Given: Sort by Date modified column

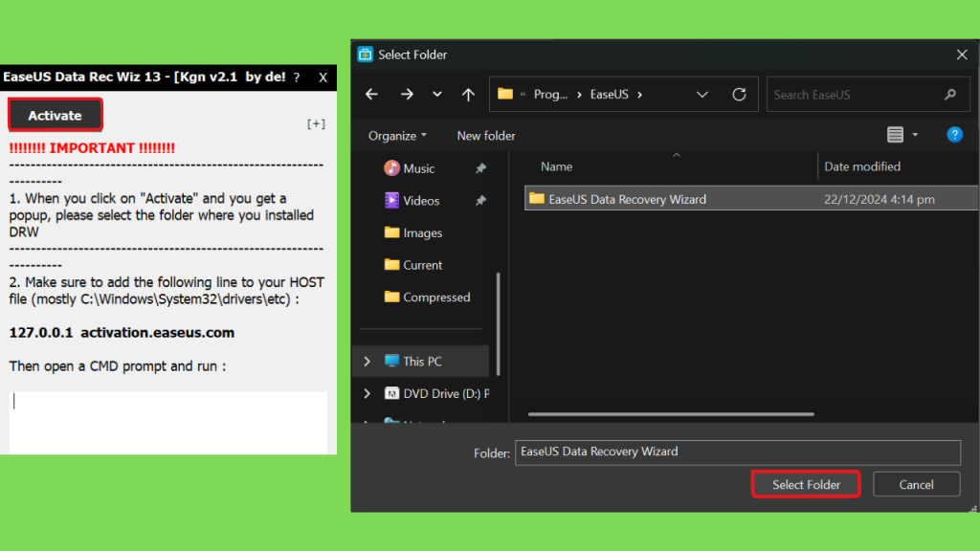Looking at the screenshot, I should pos(862,166).
